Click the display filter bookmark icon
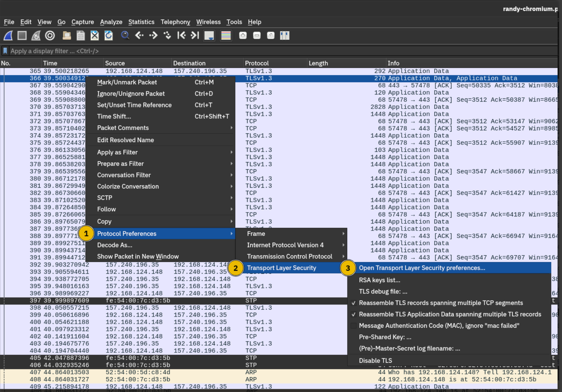This screenshot has width=562, height=392. coord(5,51)
